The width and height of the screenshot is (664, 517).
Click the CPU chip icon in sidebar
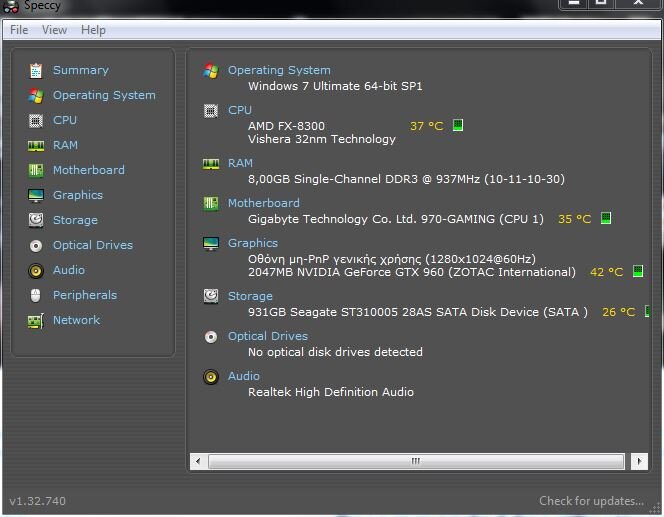[x=36, y=121]
